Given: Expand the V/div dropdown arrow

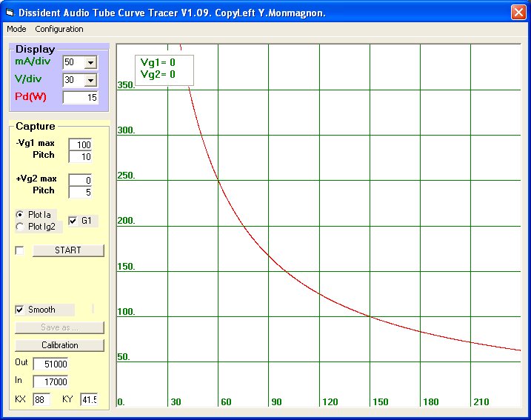Looking at the screenshot, I should point(91,80).
